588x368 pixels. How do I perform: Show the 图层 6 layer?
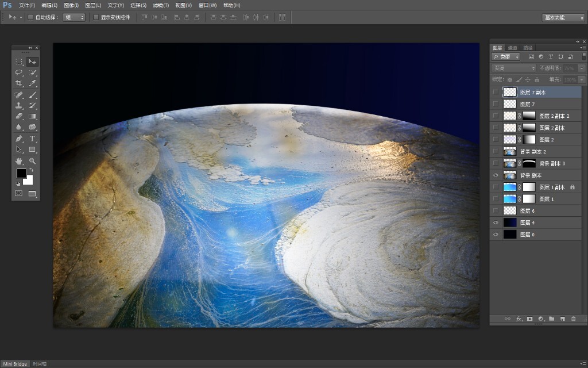[496, 210]
